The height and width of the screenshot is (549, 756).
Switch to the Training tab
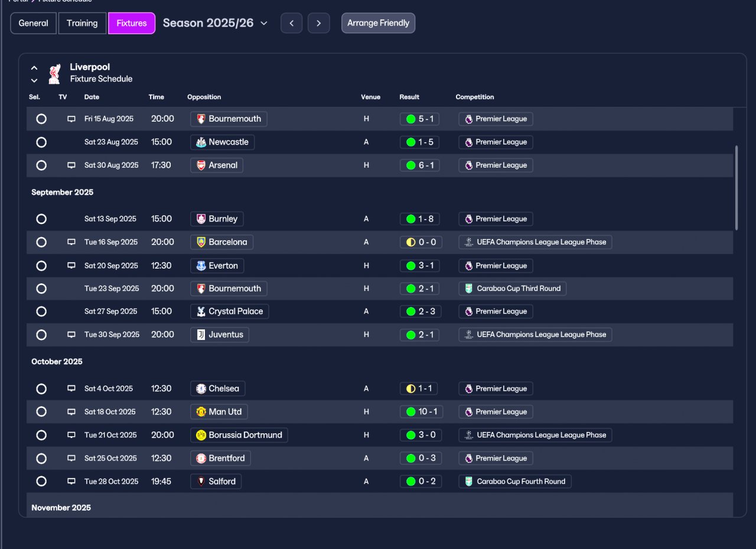82,23
